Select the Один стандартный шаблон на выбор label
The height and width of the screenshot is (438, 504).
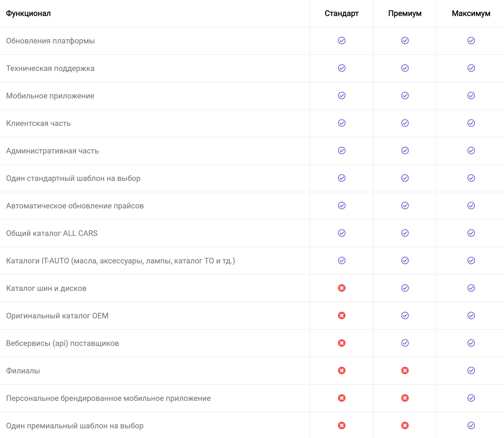click(73, 178)
